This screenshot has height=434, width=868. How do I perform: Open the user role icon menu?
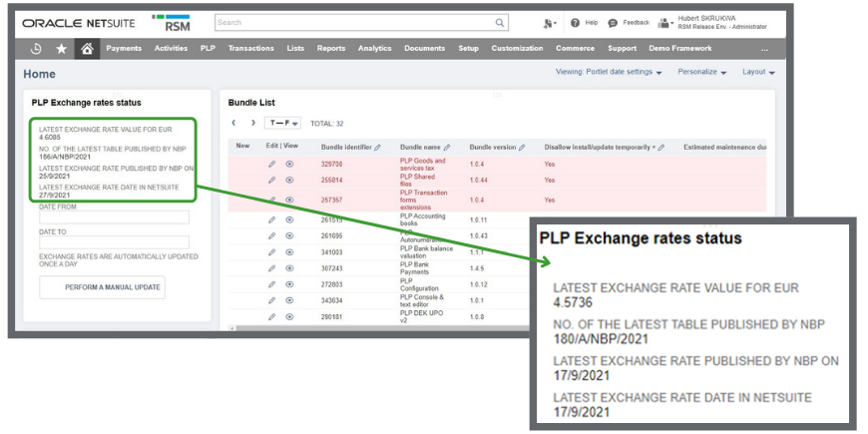(x=665, y=23)
